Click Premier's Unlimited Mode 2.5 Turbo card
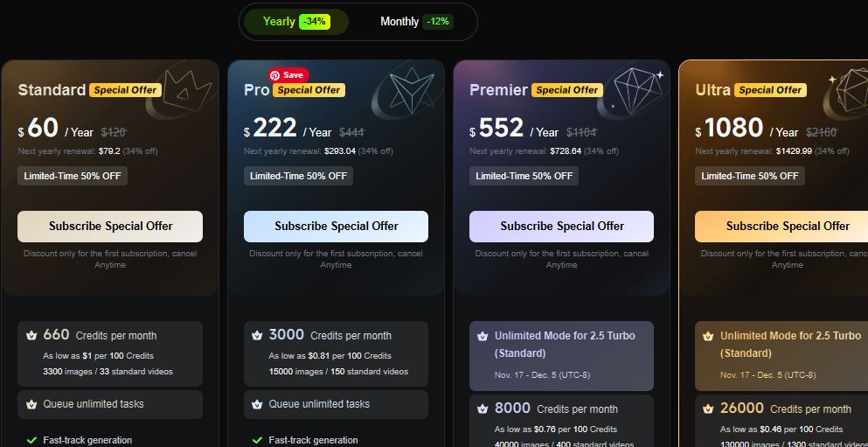Screen dimensions: 868x447 coord(561,354)
